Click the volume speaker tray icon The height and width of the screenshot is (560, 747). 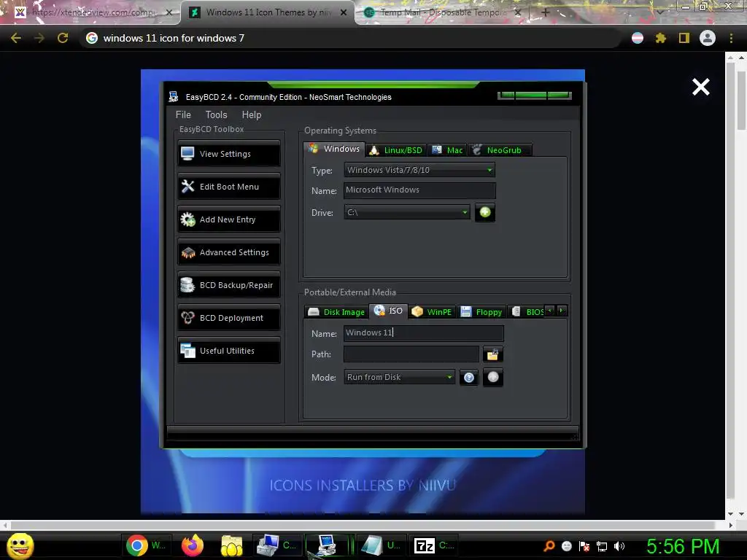coord(619,546)
